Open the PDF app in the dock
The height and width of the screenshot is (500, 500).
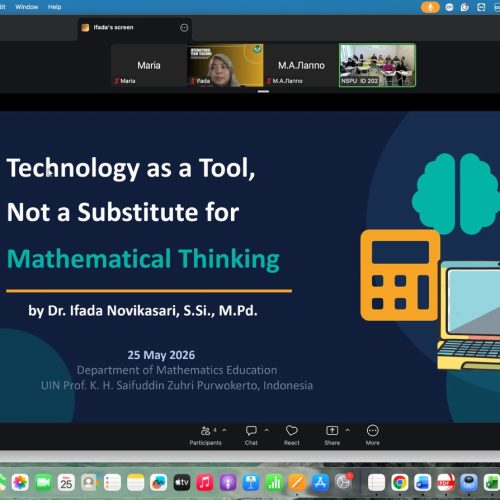(446, 482)
